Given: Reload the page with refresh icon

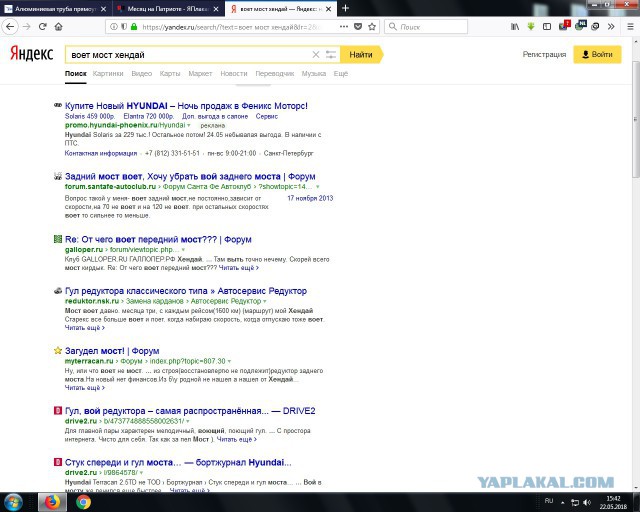Looking at the screenshot, I should [x=42, y=27].
